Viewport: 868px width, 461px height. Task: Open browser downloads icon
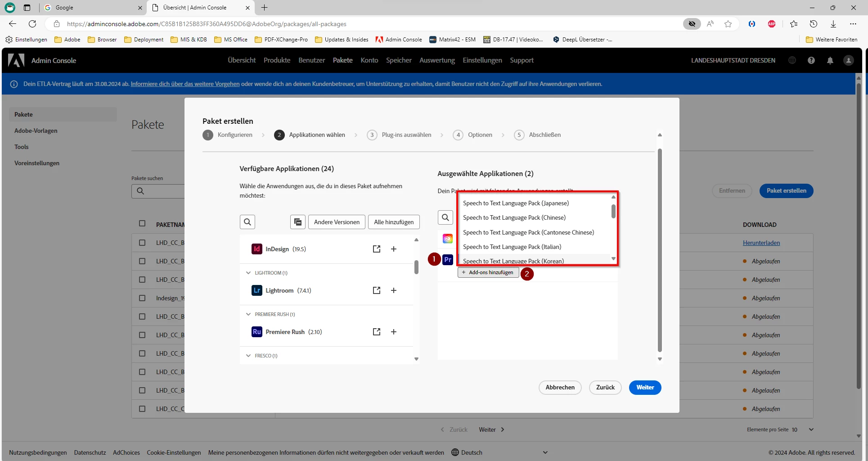[833, 24]
